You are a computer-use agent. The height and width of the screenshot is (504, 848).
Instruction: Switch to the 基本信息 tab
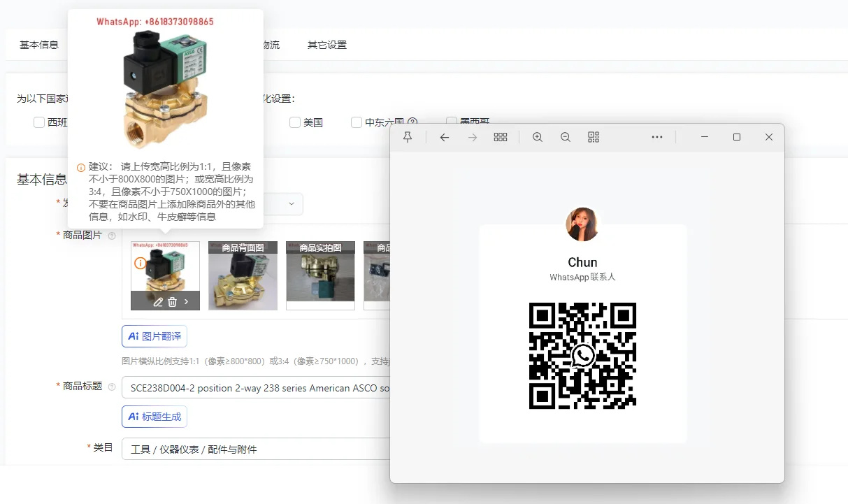point(39,45)
